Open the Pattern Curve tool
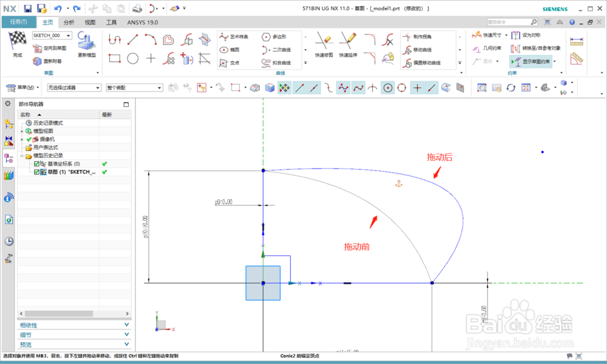The width and height of the screenshot is (607, 364). [169, 58]
